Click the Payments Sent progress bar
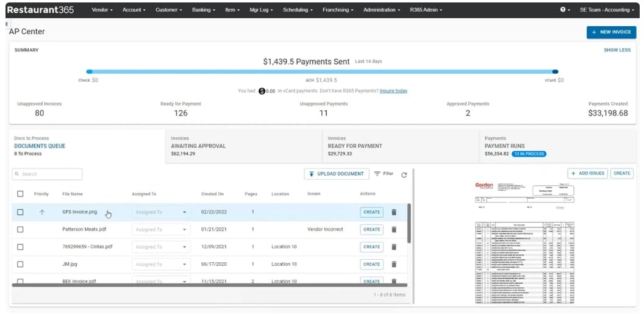Screen dimensions: 644x314 click(323, 71)
